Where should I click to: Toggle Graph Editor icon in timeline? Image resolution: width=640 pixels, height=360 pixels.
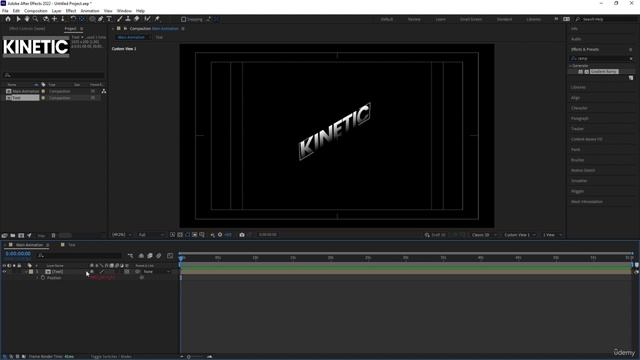pos(170,256)
